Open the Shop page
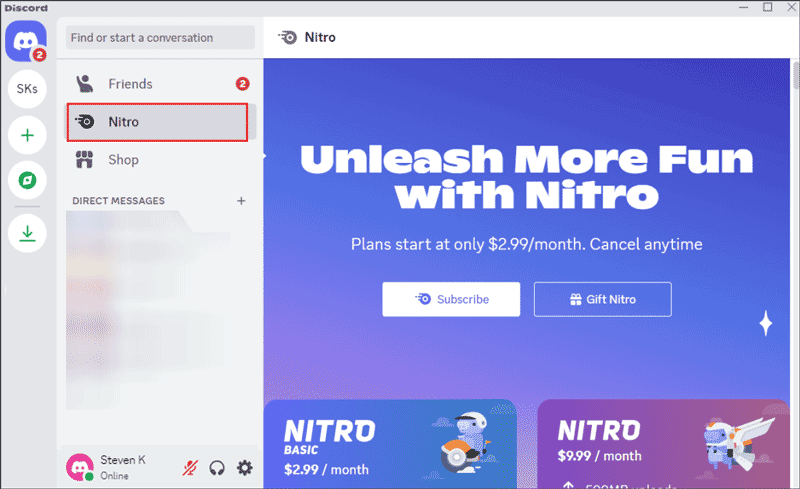 [x=160, y=160]
